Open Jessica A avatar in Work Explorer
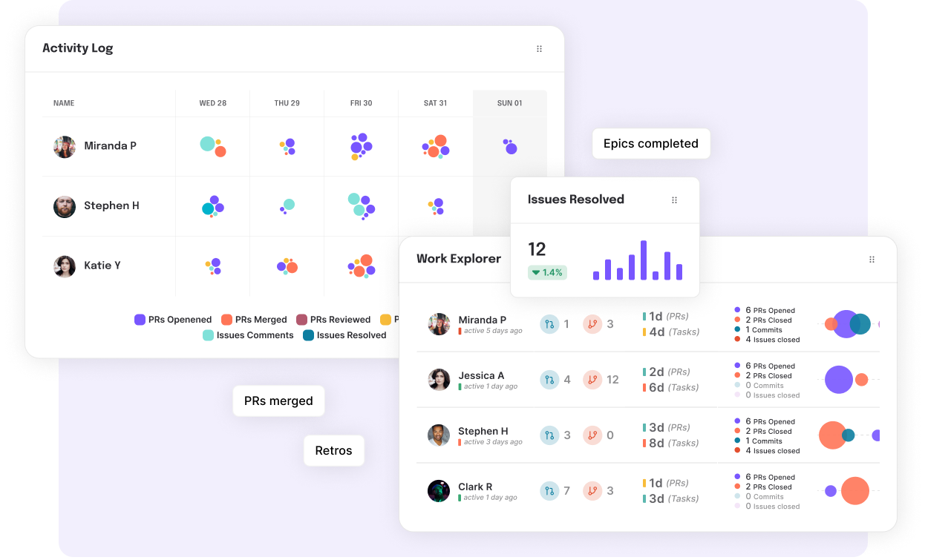 coord(439,380)
